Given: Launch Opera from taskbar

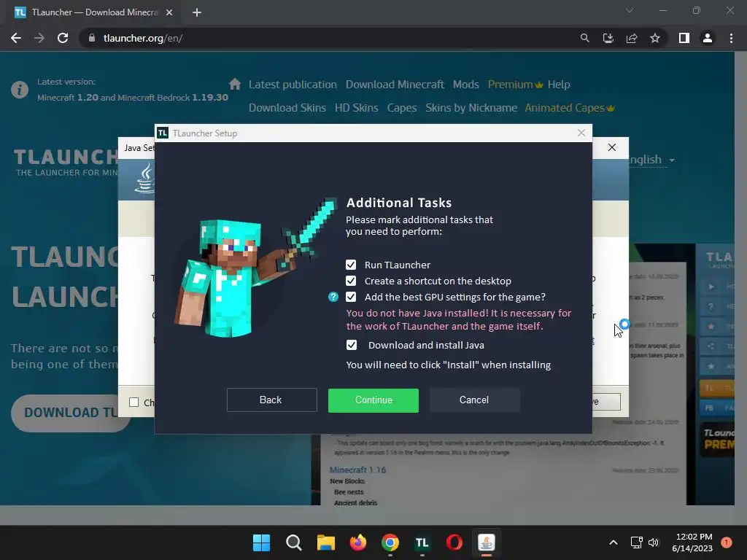Looking at the screenshot, I should click(x=454, y=542).
